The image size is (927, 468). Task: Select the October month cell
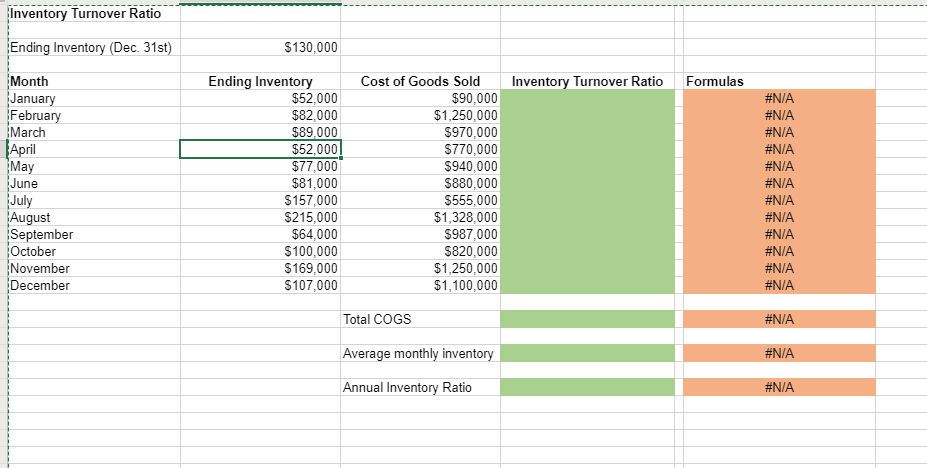95,252
